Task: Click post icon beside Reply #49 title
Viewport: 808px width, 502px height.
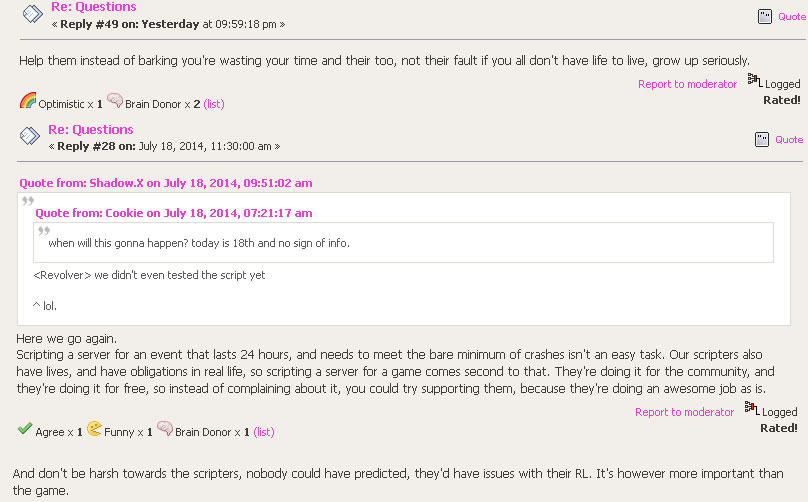Action: [x=32, y=13]
